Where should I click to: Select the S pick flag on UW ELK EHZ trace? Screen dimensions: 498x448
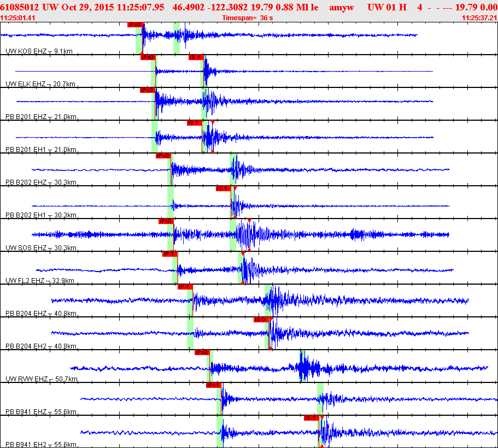pos(196,57)
